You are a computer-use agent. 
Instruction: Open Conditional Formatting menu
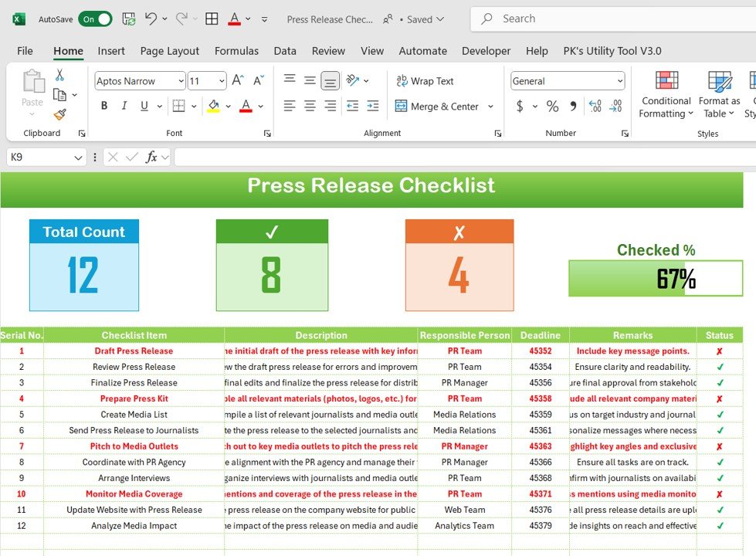[x=666, y=94]
